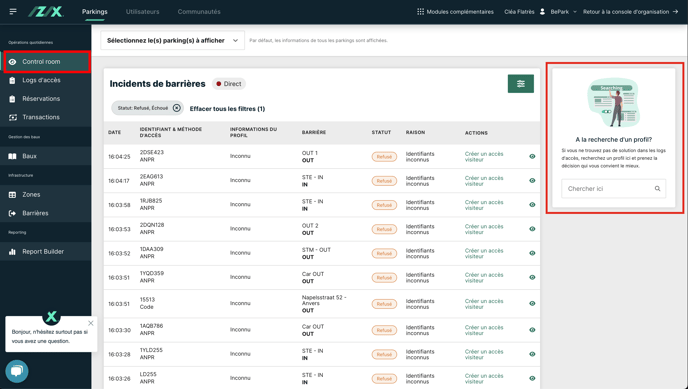Close the Bonjour chat popup
The image size is (688, 389).
tap(91, 323)
